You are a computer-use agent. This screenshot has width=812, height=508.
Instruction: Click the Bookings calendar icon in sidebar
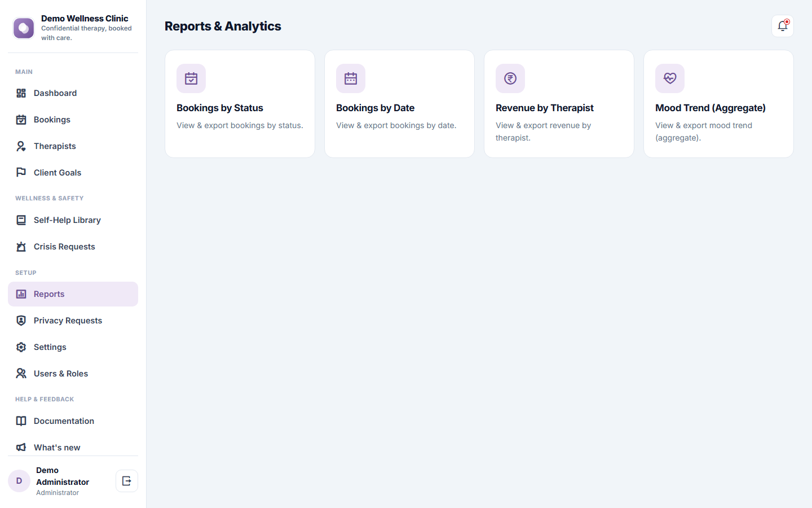[x=21, y=120]
